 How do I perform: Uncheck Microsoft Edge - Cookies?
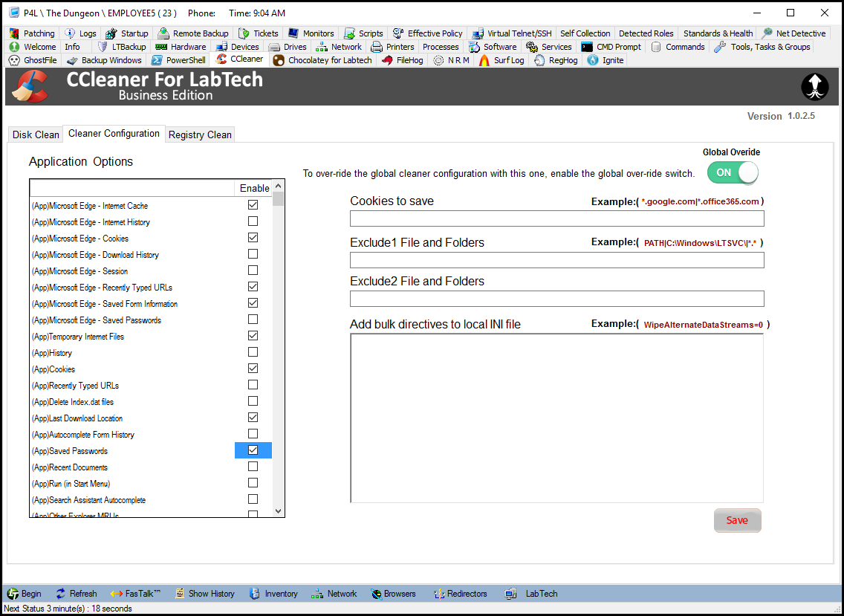253,238
